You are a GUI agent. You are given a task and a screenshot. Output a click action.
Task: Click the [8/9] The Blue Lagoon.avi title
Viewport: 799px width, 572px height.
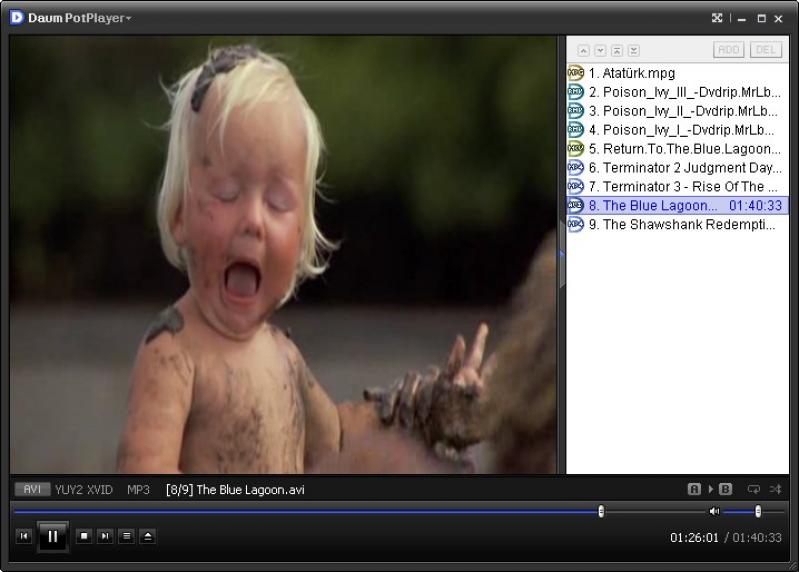(x=235, y=489)
